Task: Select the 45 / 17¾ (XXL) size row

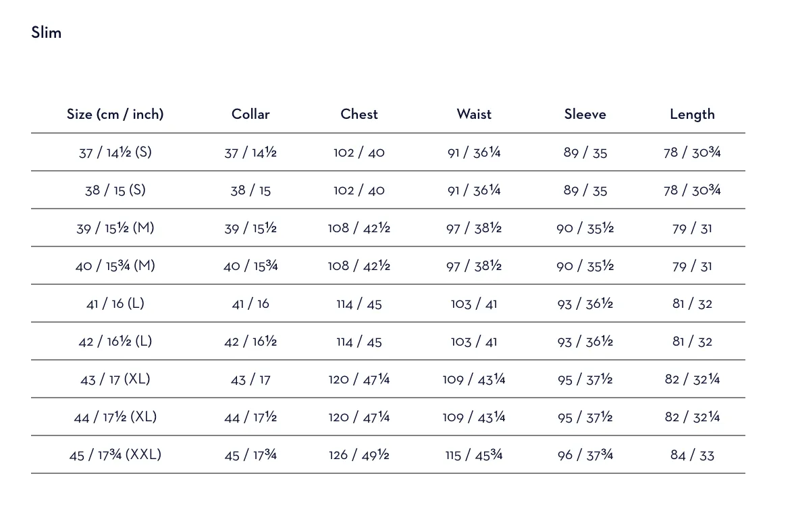Action: 388,454
